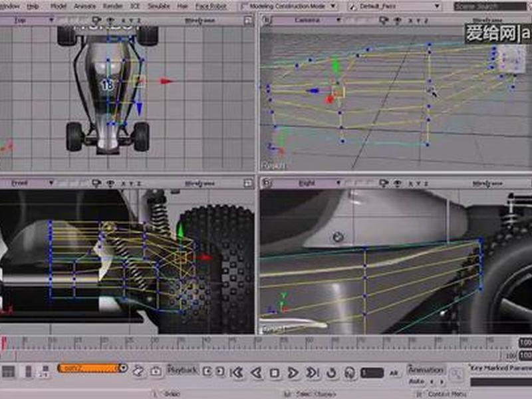Step to previous key frame

(x=207, y=372)
